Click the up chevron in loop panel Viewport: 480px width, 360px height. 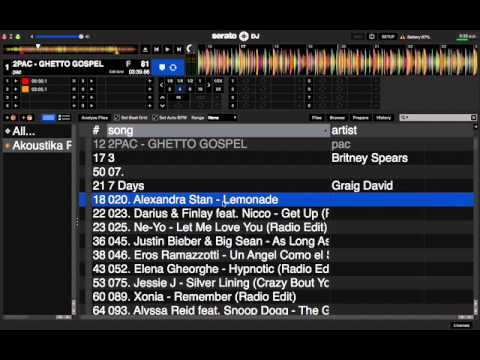click(x=162, y=98)
